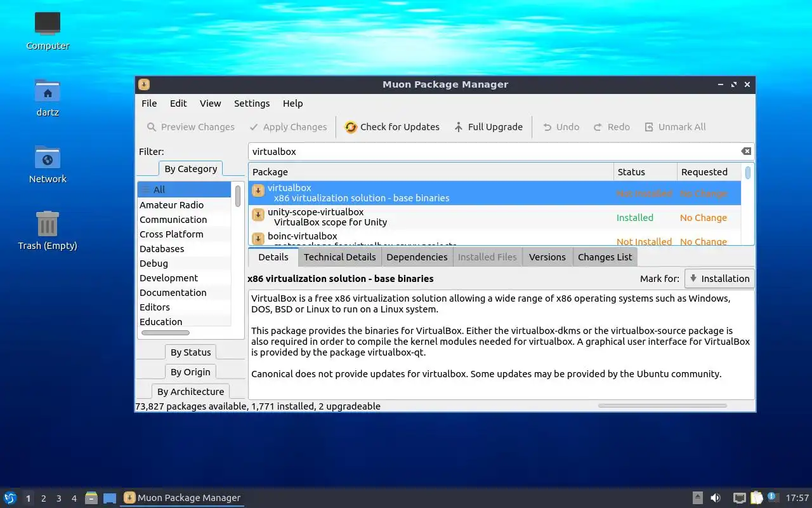
Task: Select the Editors category
Action: coord(185,307)
